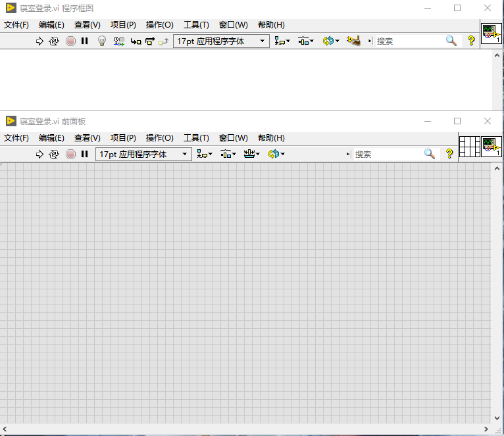Click Abort Execution in block diagram toolbar

click(70, 41)
